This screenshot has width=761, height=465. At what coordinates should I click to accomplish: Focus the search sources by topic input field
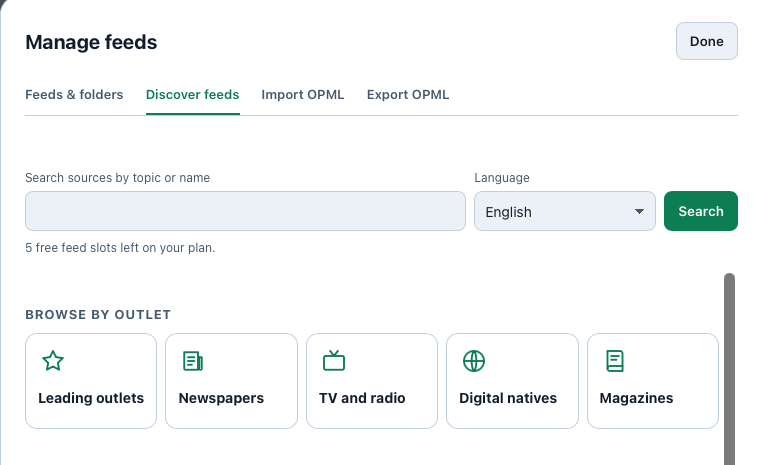246,211
